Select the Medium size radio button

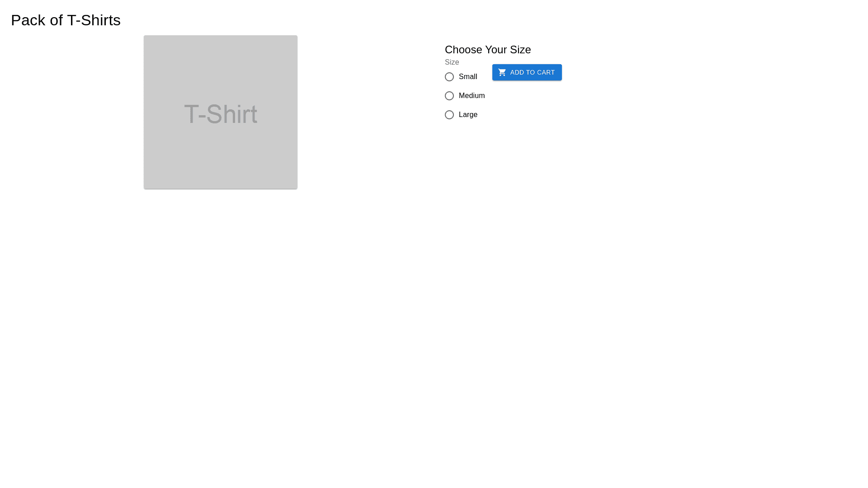coord(449,96)
